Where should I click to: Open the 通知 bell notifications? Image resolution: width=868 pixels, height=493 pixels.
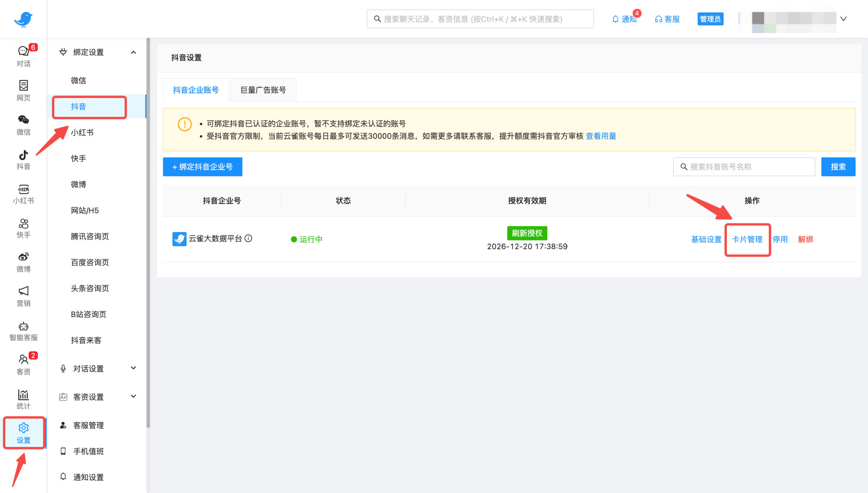click(x=624, y=19)
